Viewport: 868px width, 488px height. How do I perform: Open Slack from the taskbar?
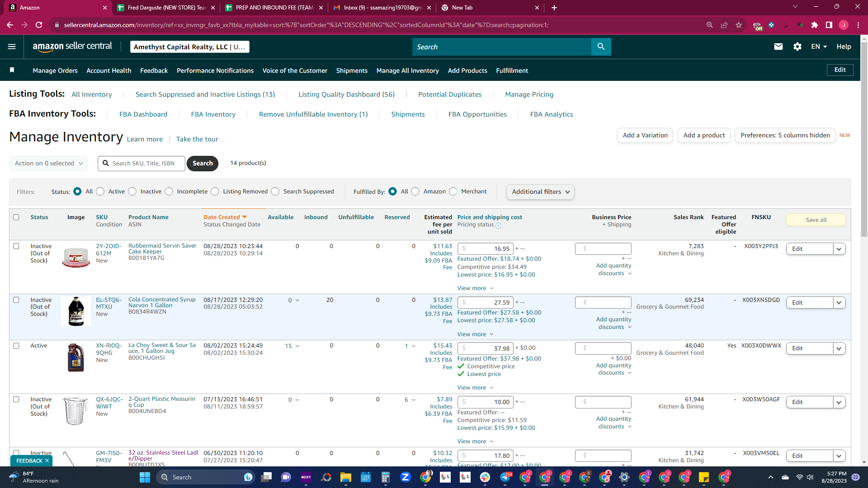(485, 477)
